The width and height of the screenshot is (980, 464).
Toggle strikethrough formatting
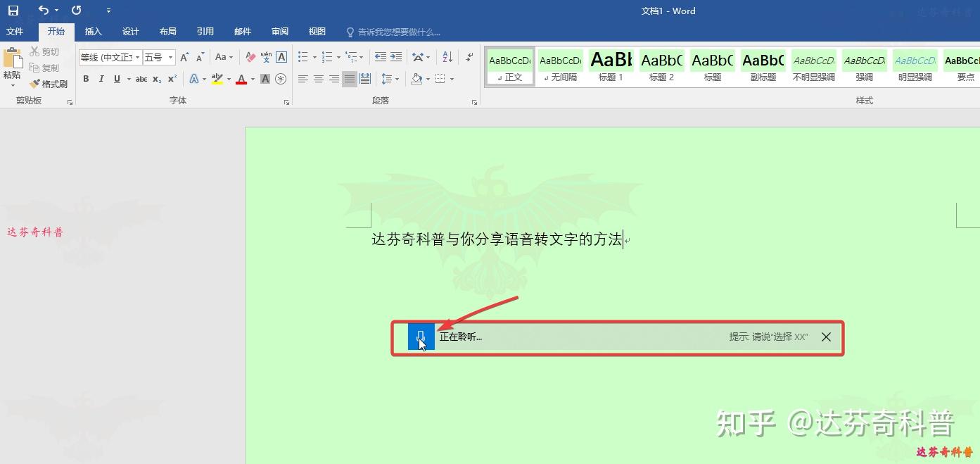pyautogui.click(x=141, y=79)
